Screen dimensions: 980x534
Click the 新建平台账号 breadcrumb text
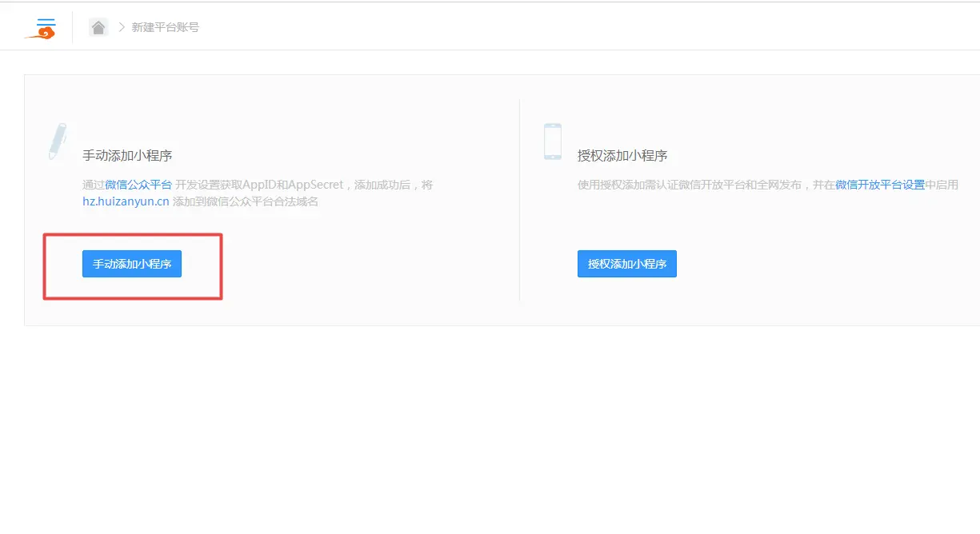pyautogui.click(x=166, y=27)
